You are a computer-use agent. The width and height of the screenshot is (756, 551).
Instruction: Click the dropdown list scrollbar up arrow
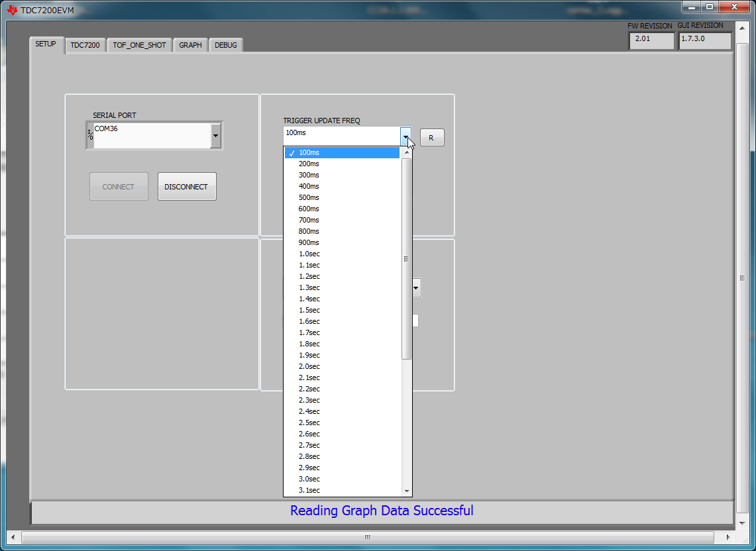(x=406, y=152)
